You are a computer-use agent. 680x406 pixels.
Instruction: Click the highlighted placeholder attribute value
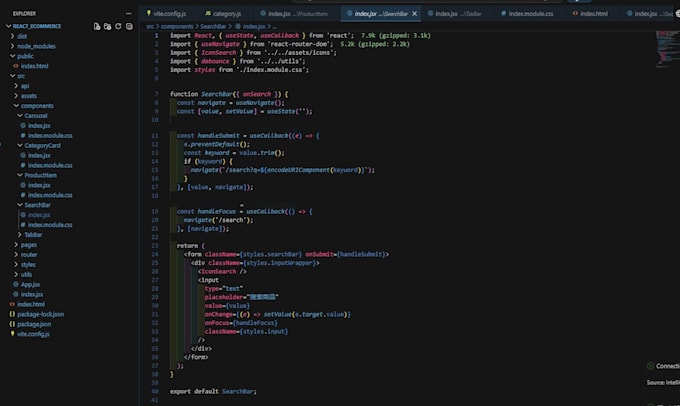coord(262,297)
